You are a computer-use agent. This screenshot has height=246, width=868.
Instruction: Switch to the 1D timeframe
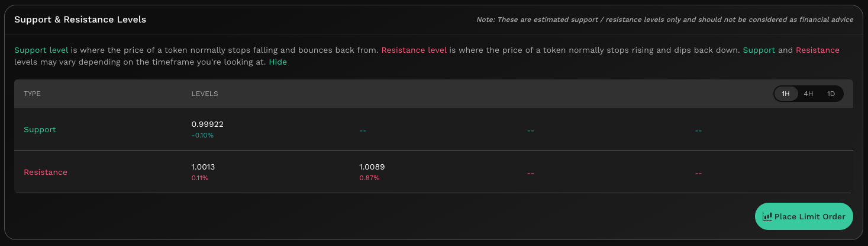click(831, 94)
